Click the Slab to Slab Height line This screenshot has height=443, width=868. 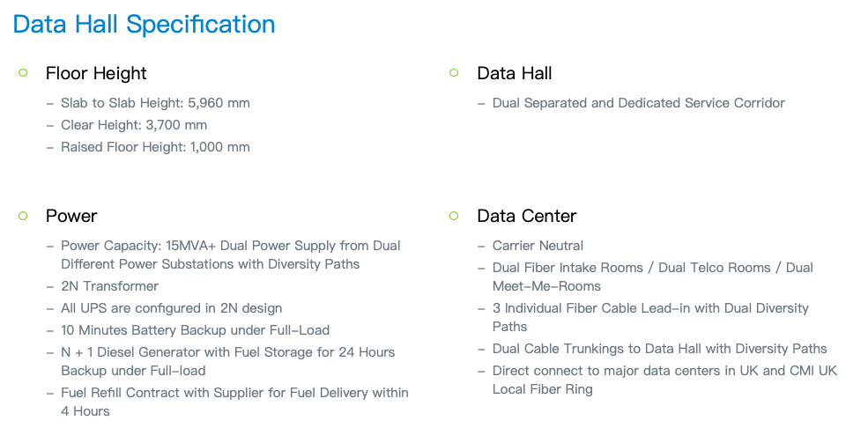(155, 103)
